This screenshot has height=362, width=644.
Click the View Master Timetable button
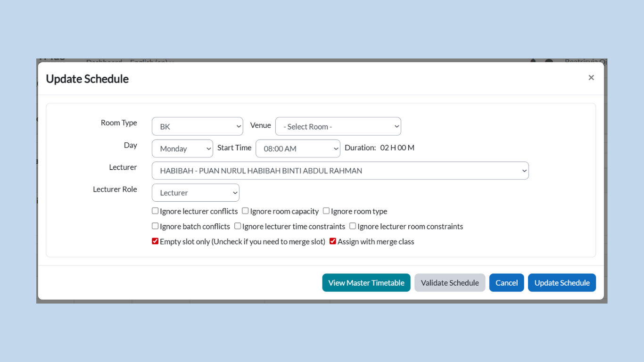click(x=366, y=283)
